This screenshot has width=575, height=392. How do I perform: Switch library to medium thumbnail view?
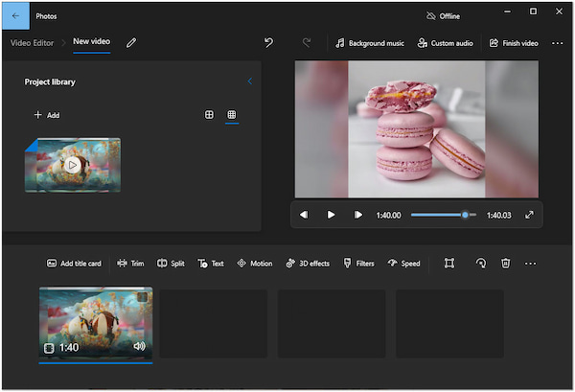(209, 115)
